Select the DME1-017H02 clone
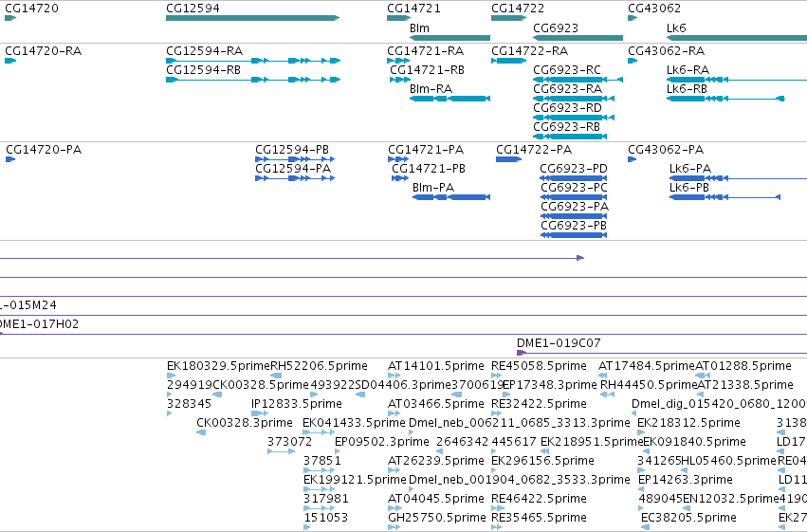This screenshot has height=532, width=807. [x=404, y=335]
